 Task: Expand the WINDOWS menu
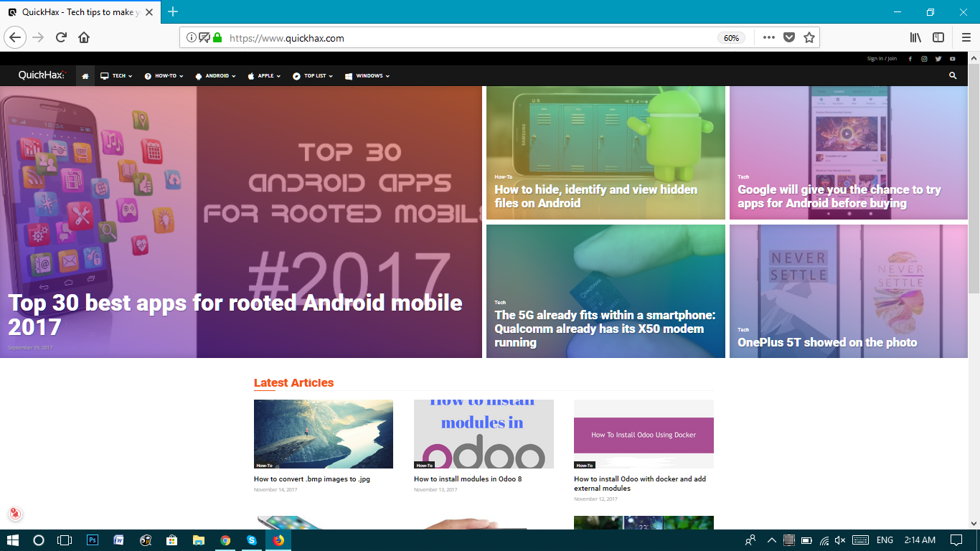[367, 75]
